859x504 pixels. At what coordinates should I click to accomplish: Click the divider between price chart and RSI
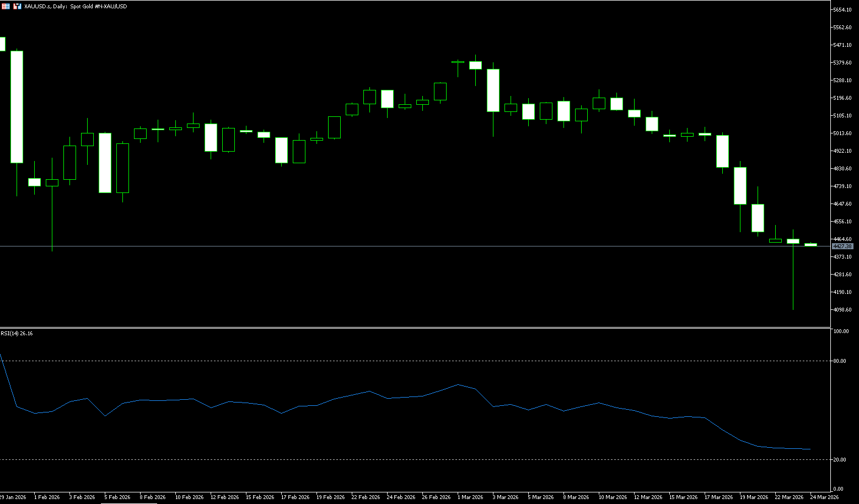pyautogui.click(x=414, y=328)
